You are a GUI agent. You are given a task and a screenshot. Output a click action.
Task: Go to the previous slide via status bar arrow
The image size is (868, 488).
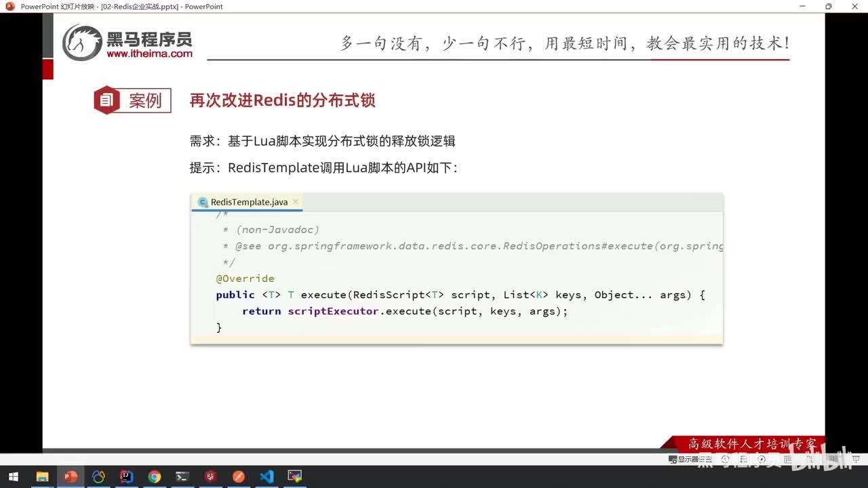(x=725, y=460)
